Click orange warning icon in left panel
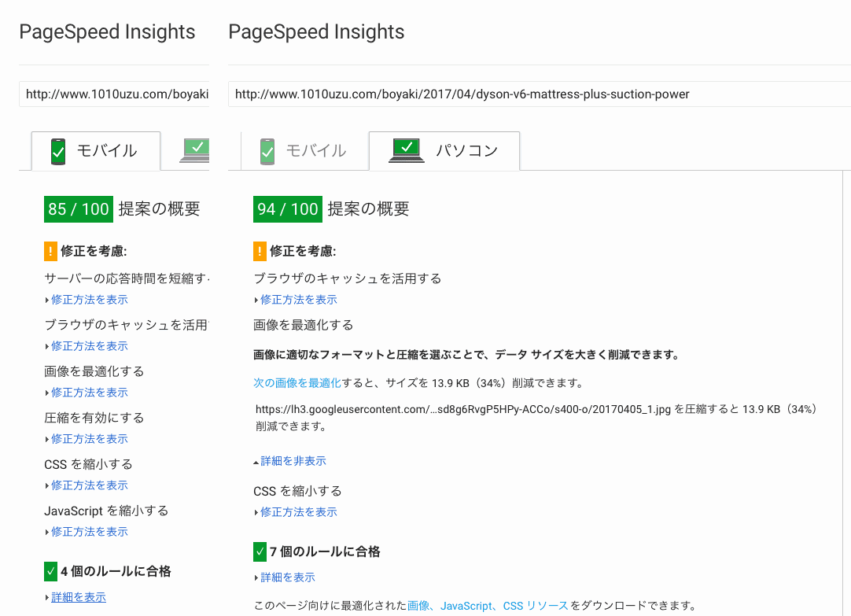Viewport: 851px width, 616px height. coord(50,251)
